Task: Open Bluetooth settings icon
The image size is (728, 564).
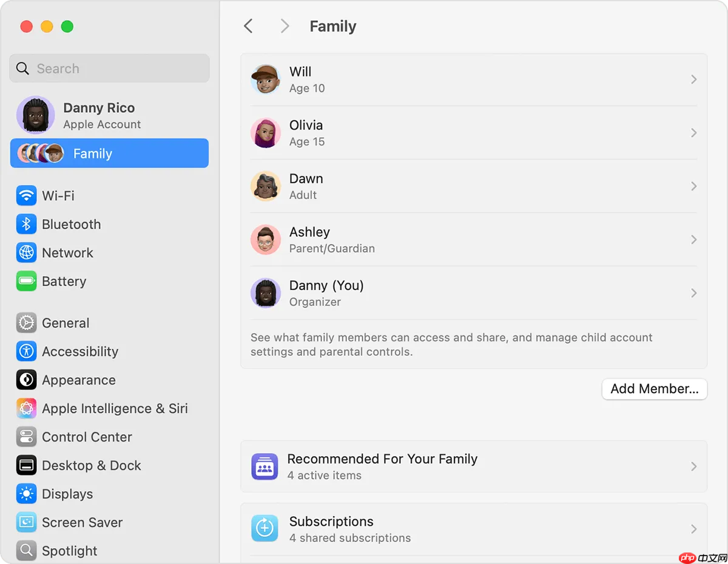Action: coord(26,224)
